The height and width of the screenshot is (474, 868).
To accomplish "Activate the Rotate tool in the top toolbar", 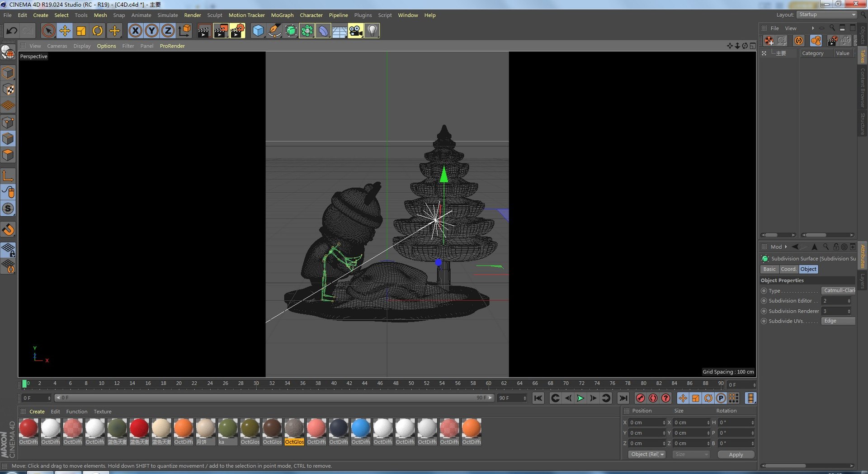I will (x=98, y=31).
